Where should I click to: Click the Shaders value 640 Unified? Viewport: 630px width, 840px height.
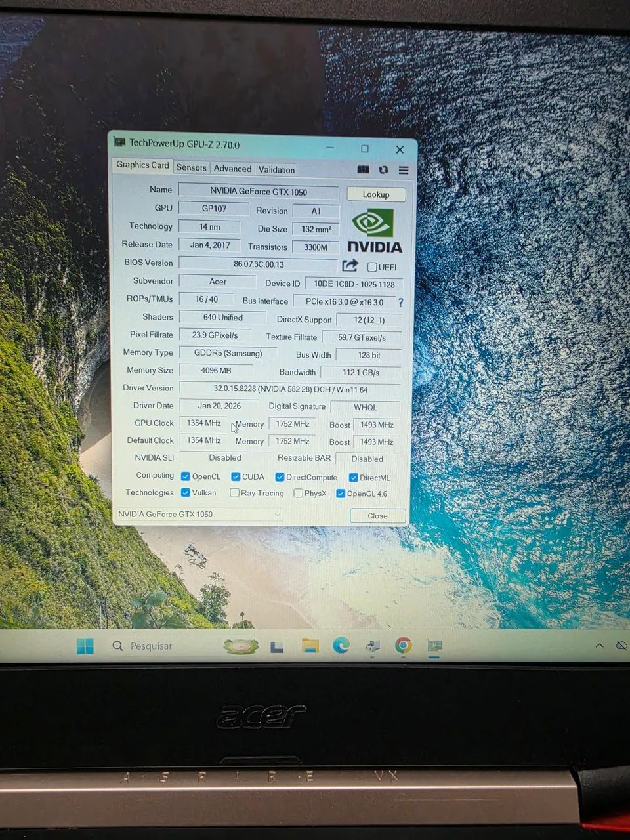222,318
